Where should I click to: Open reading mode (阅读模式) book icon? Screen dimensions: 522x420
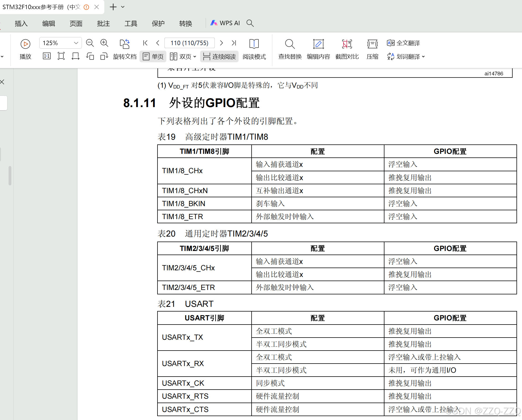[254, 44]
